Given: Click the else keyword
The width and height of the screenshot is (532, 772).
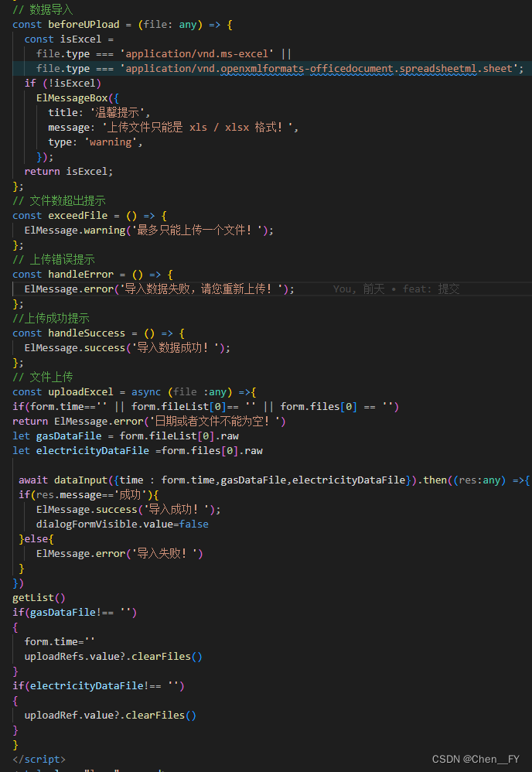Looking at the screenshot, I should point(36,539).
